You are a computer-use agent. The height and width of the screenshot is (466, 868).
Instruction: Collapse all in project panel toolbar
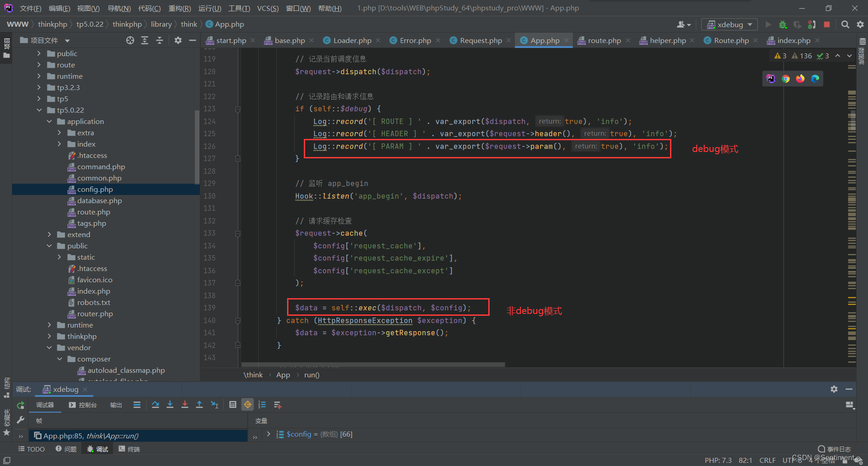[x=160, y=40]
